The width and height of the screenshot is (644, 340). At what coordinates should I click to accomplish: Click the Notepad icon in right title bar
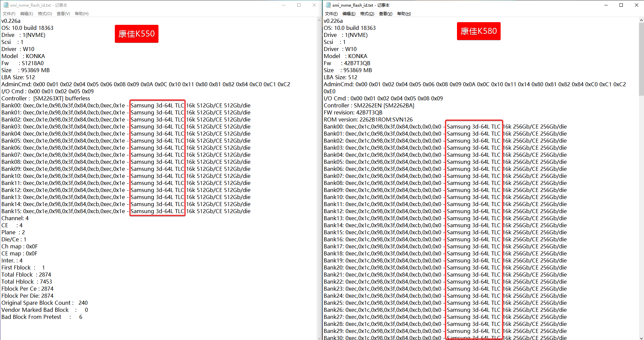(328, 5)
